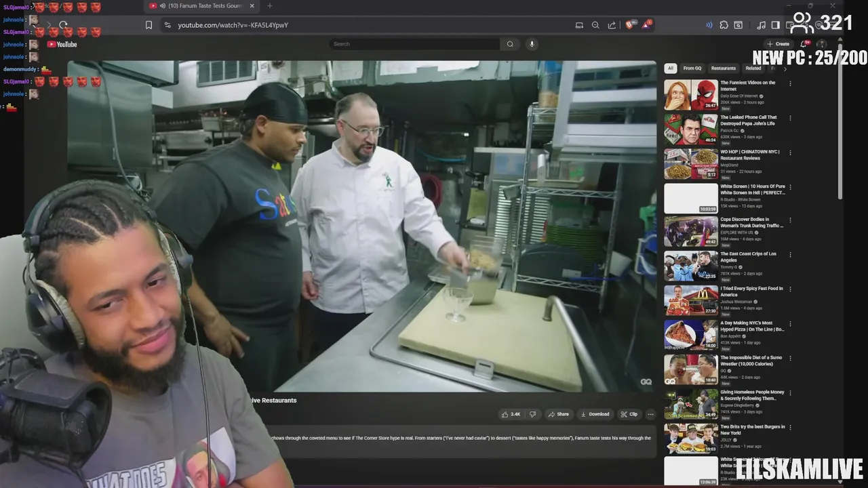Click the YouTube search magnifier button
868x488 pixels.
coord(510,44)
